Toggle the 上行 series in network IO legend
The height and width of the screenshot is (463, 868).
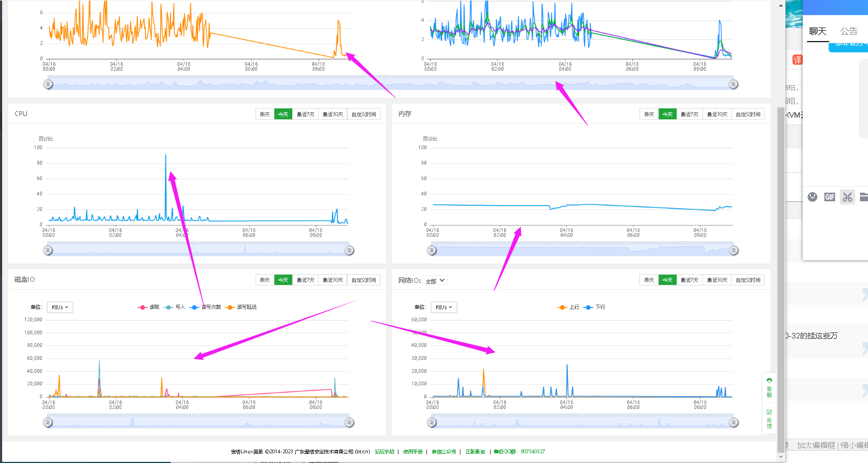pyautogui.click(x=568, y=307)
